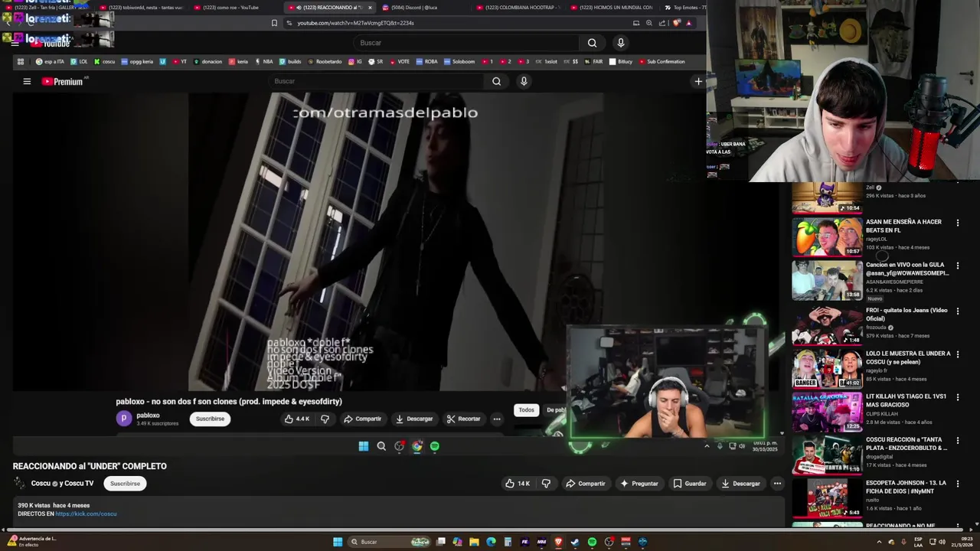Image resolution: width=980 pixels, height=551 pixels.
Task: Click the video title 'pabloxo - no son dos f son clones'
Action: click(x=229, y=401)
